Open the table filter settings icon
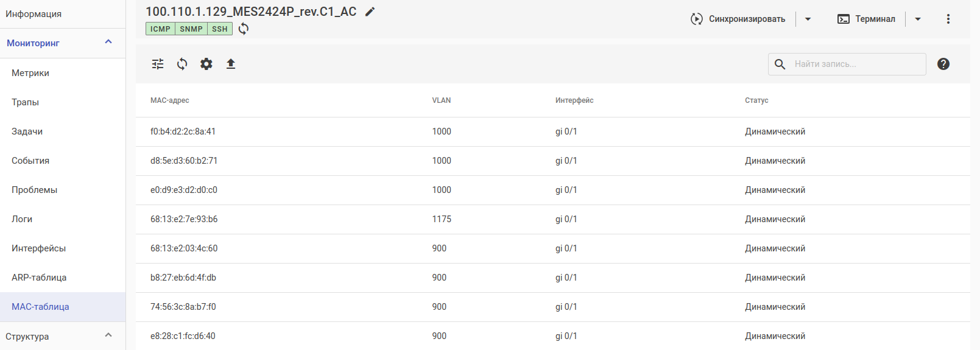This screenshot has height=350, width=980. pos(158,64)
